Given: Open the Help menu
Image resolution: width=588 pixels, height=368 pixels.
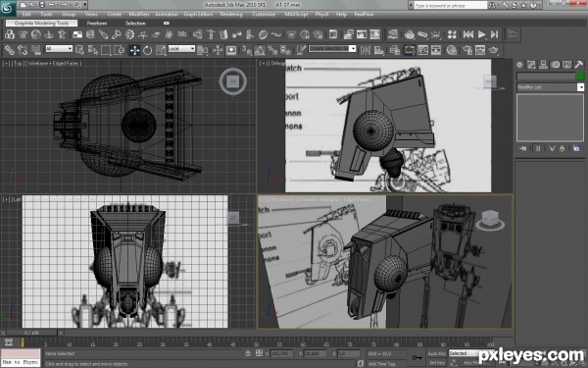Looking at the screenshot, I should 341,15.
